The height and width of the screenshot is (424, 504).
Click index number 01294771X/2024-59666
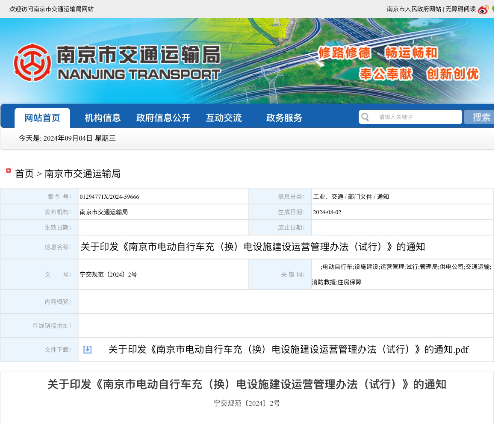pos(109,197)
